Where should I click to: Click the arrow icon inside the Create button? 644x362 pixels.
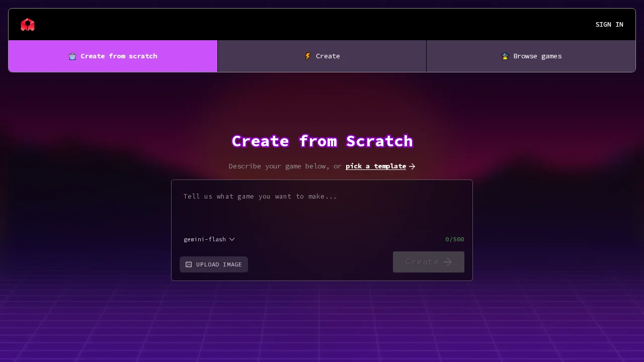tap(448, 262)
